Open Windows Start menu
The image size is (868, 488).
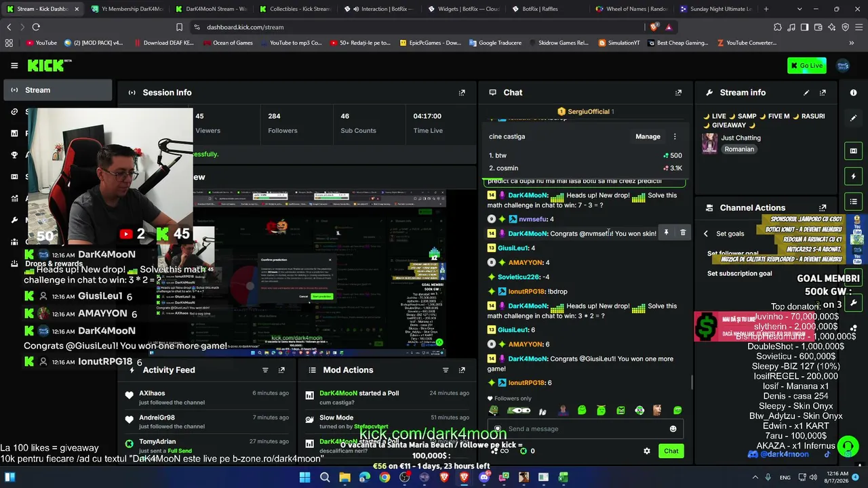coord(304,477)
